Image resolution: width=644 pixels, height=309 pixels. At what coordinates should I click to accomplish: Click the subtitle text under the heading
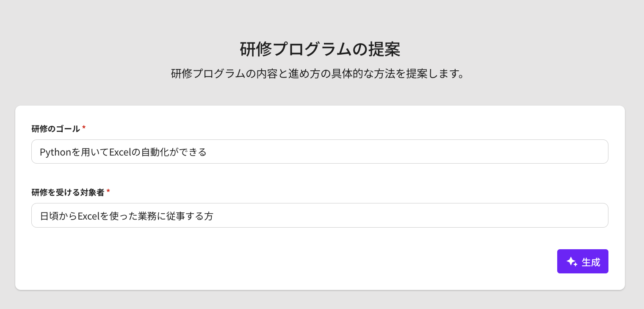pyautogui.click(x=318, y=74)
